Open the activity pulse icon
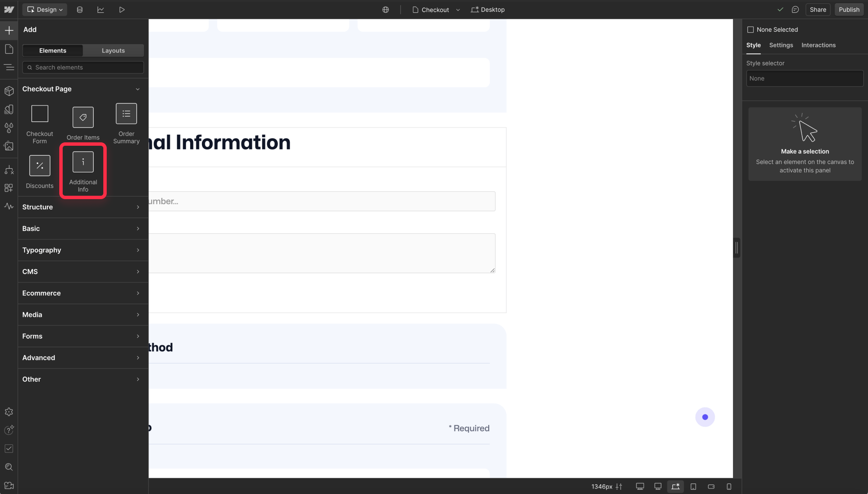This screenshot has width=868, height=494. 9,206
